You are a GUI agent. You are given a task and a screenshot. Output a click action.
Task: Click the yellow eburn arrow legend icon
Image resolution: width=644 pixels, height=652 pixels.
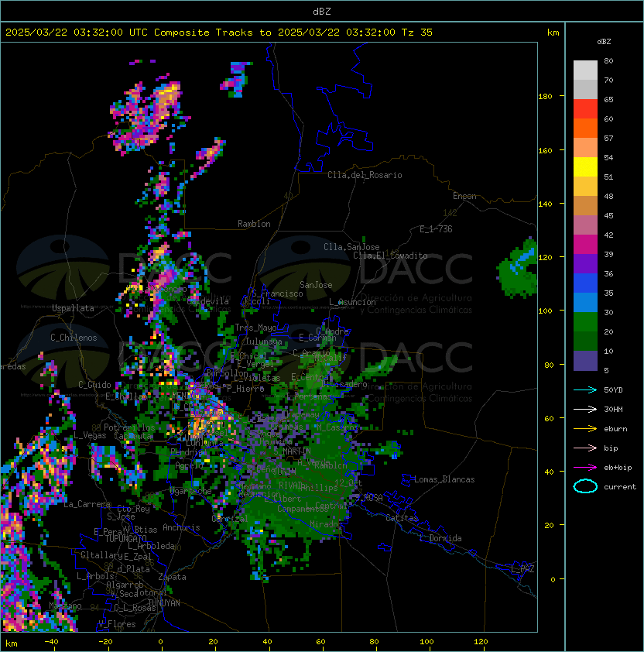click(585, 429)
